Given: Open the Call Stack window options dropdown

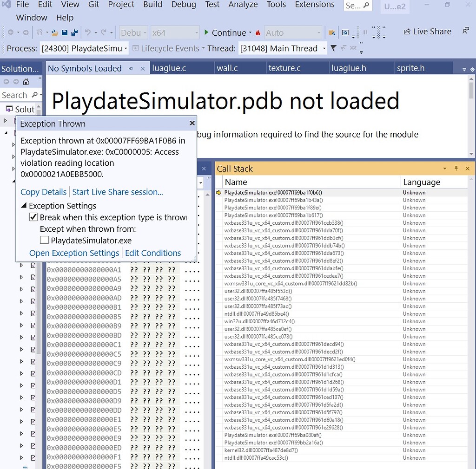Looking at the screenshot, I should [x=445, y=168].
